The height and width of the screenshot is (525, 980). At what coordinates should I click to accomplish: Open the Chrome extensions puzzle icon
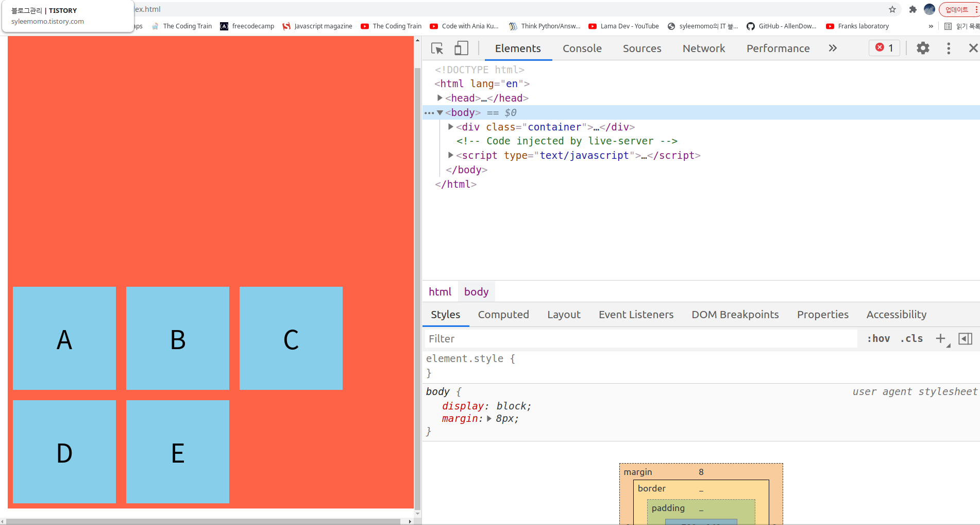point(913,9)
